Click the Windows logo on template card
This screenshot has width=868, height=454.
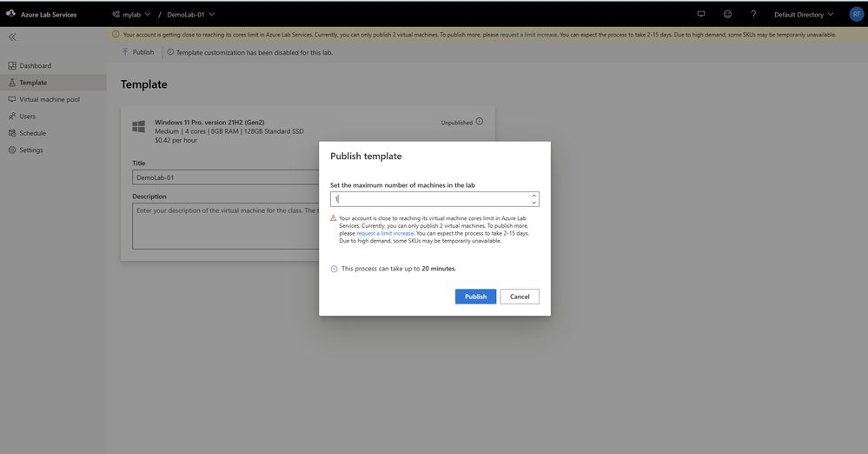[138, 126]
